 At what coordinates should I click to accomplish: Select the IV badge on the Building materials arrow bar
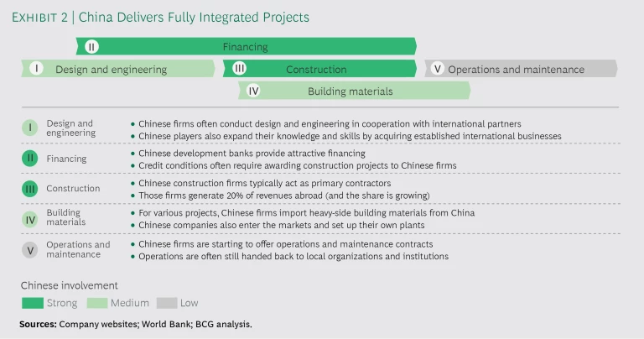tap(253, 91)
